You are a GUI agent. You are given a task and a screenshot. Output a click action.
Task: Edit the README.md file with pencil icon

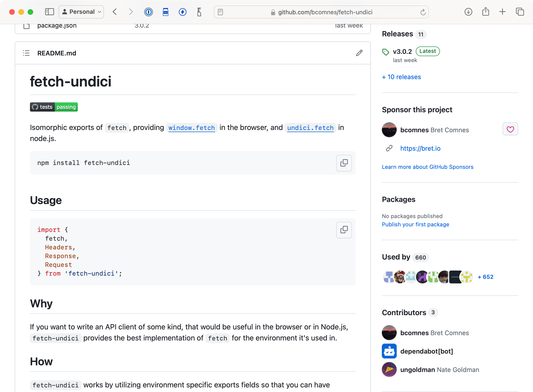click(359, 53)
